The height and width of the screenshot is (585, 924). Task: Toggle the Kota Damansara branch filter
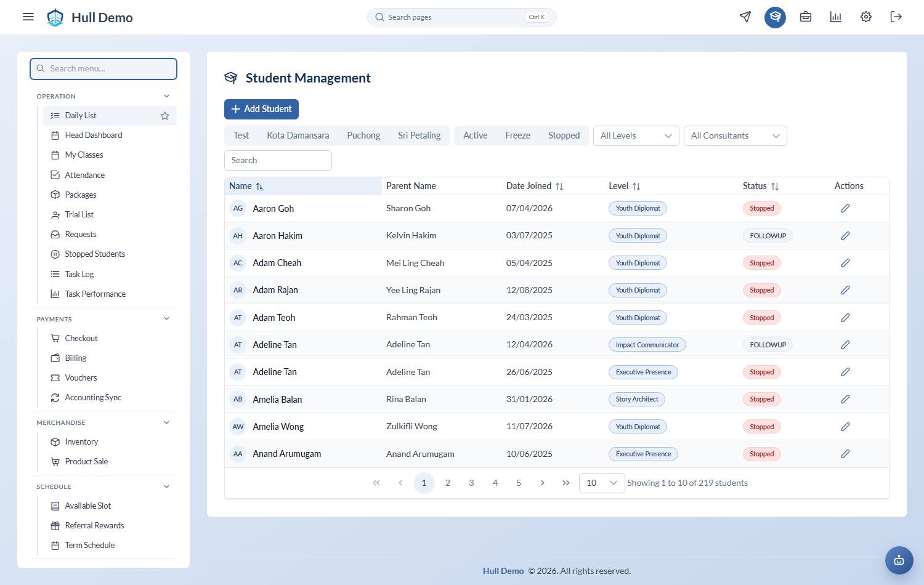[298, 135]
